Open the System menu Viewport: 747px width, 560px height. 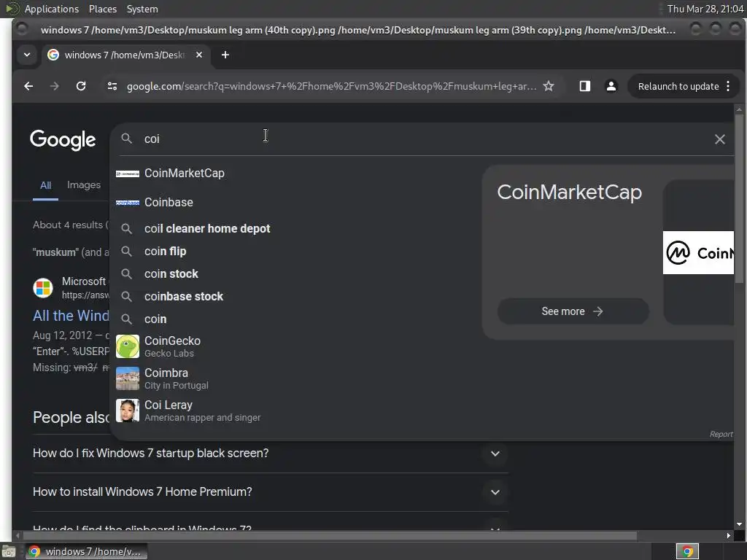coord(142,9)
